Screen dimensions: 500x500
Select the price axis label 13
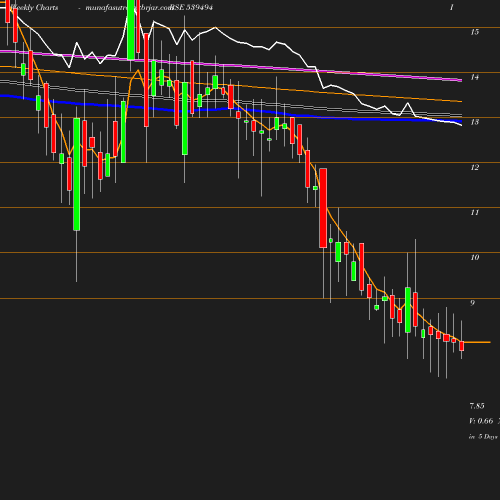475,122
